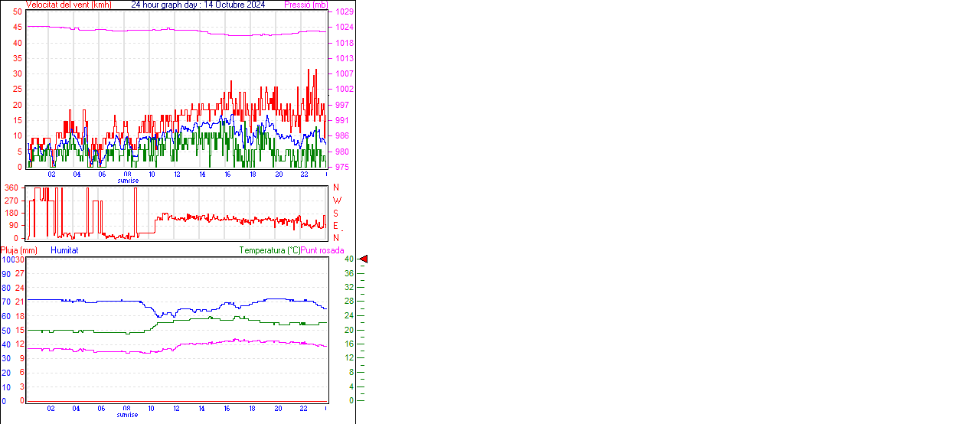The height and width of the screenshot is (424, 980).
Task: Click the 975 value on pressure axis
Action: pos(341,167)
